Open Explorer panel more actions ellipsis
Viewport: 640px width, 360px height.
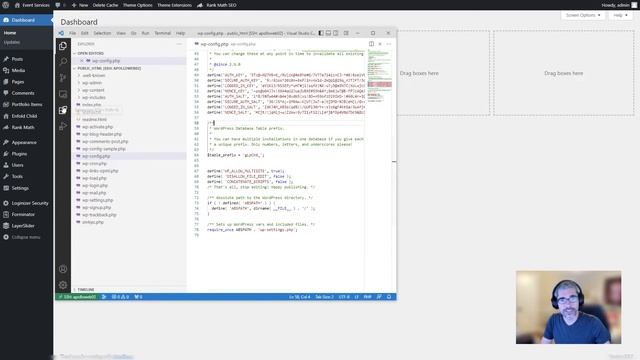179,44
